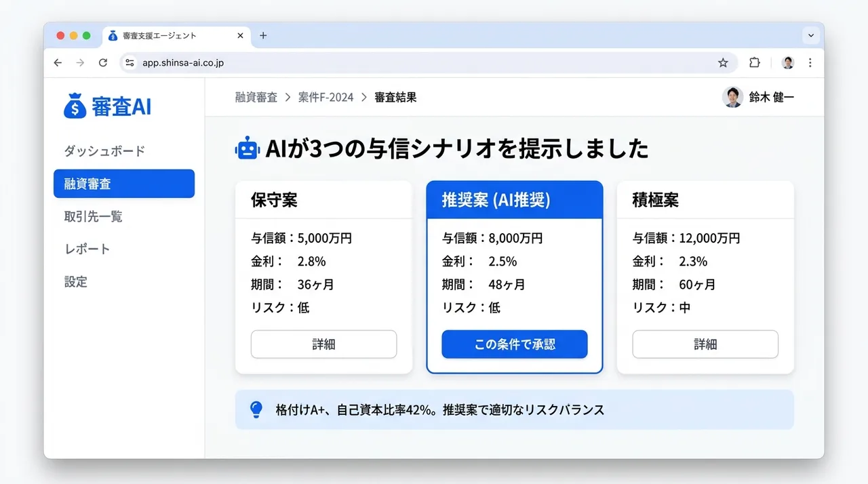
Task: Click the user name 鈴木 健一
Action: tap(772, 97)
